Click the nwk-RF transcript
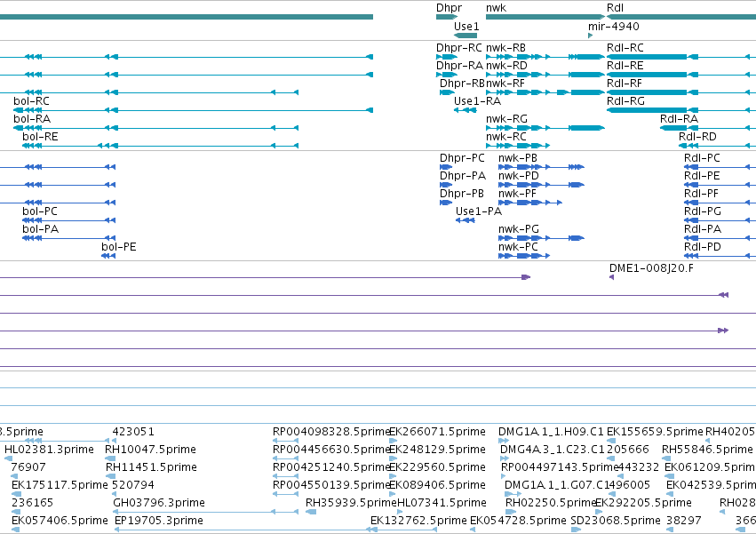Screen dimensions: 756x534 (x=545, y=92)
